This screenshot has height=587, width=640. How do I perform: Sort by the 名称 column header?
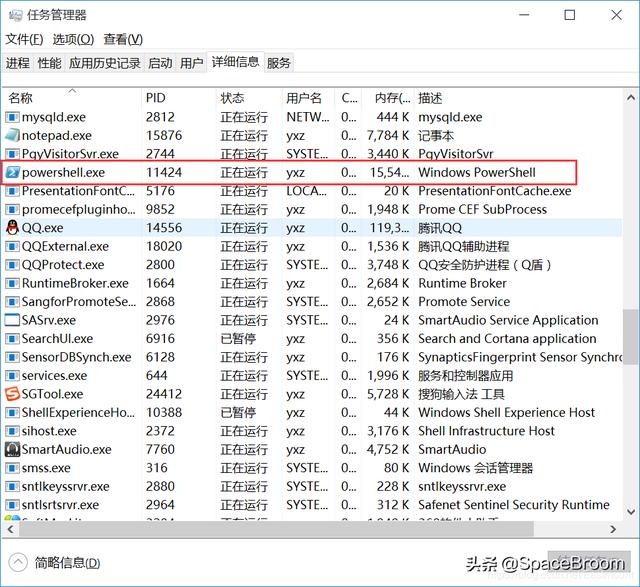72,98
